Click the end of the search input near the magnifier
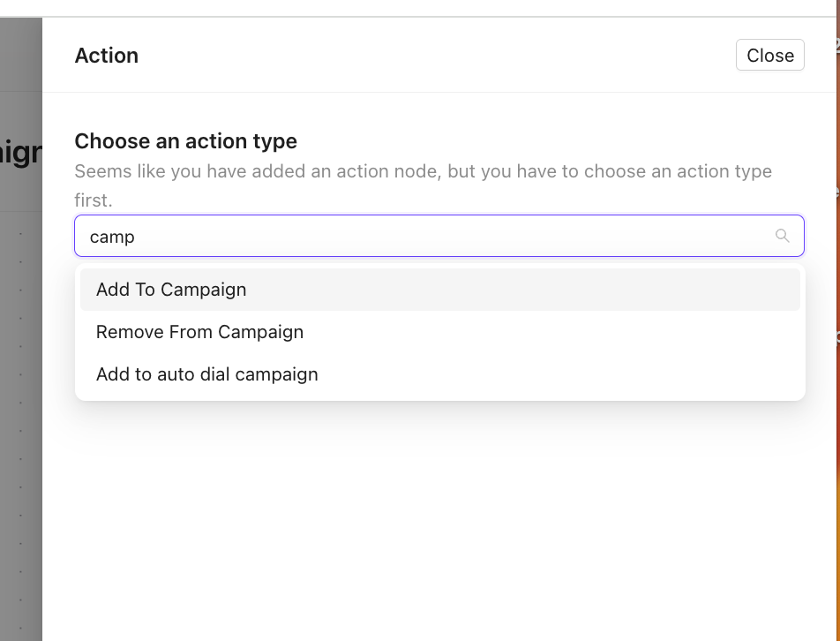840x641 pixels. coord(759,236)
